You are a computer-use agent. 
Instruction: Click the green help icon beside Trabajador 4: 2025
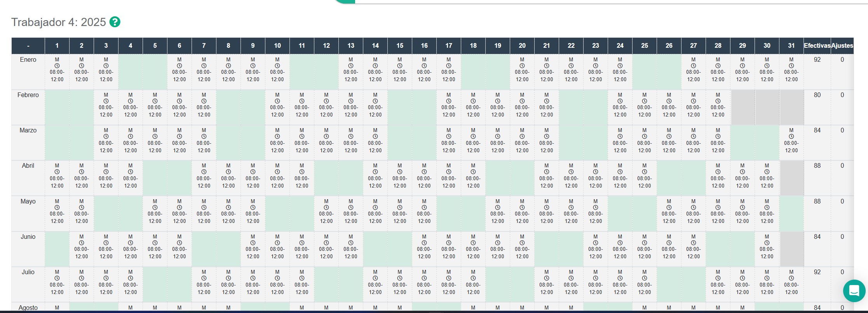(x=115, y=22)
